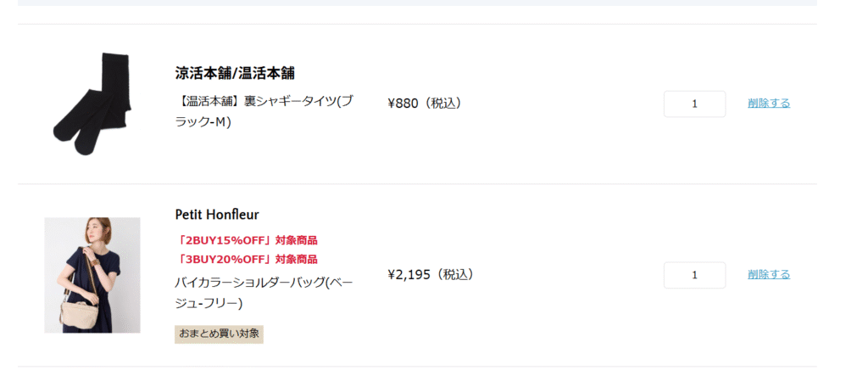Click the 「2BUY15%OFF」対象商品 promo label

[x=246, y=240]
